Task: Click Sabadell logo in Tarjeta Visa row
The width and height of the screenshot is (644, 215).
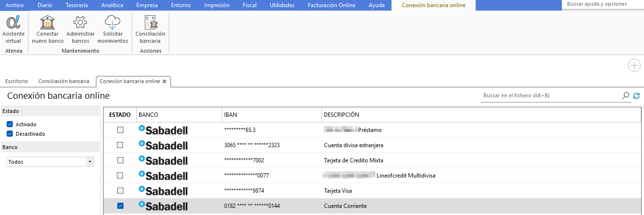Action: pyautogui.click(x=163, y=191)
